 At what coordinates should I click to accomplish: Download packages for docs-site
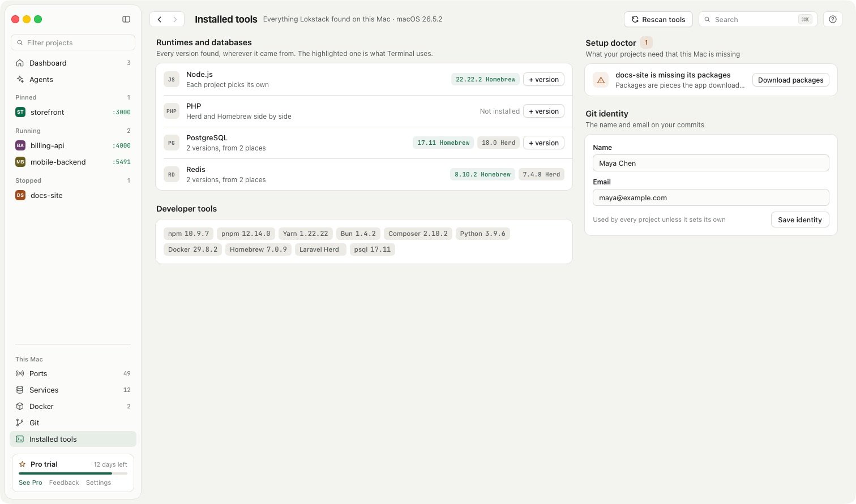click(x=790, y=80)
